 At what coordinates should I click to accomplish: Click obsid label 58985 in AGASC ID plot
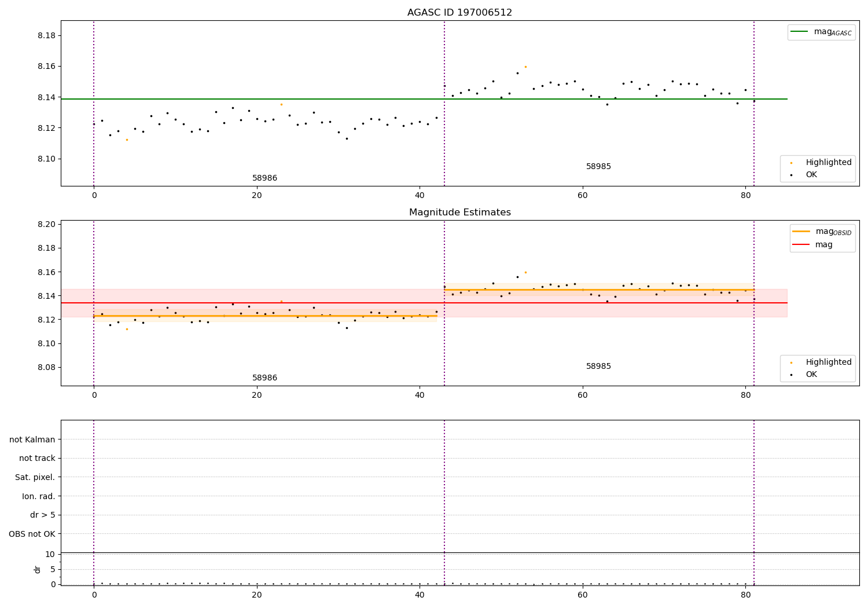click(598, 167)
